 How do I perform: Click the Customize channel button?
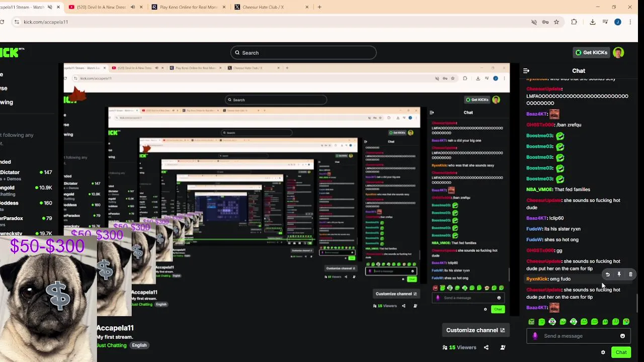coord(475,330)
